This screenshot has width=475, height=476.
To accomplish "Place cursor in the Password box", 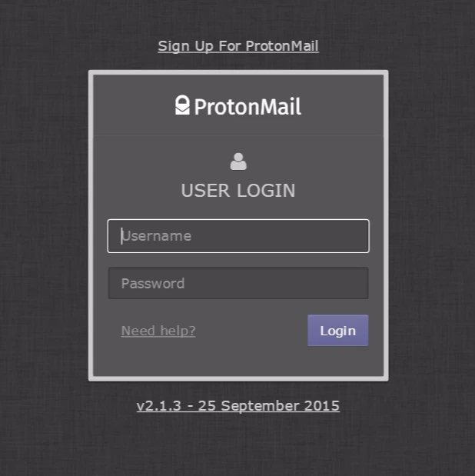I will click(x=238, y=283).
